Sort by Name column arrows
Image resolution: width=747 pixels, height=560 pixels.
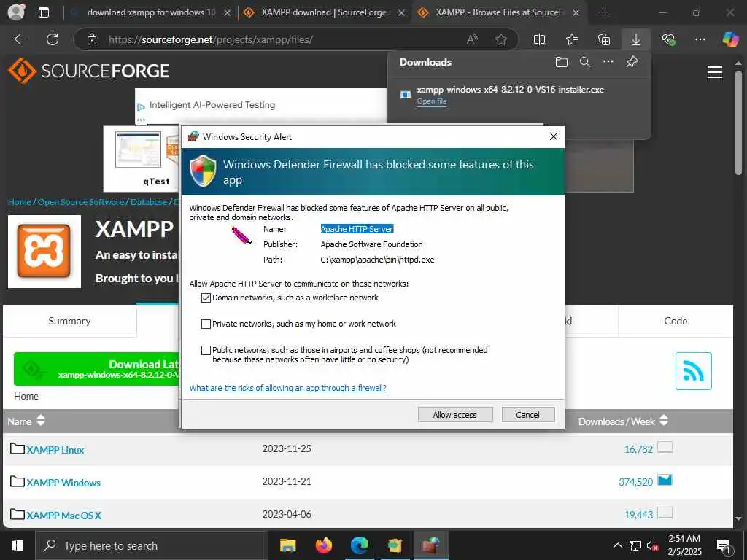[41, 421]
